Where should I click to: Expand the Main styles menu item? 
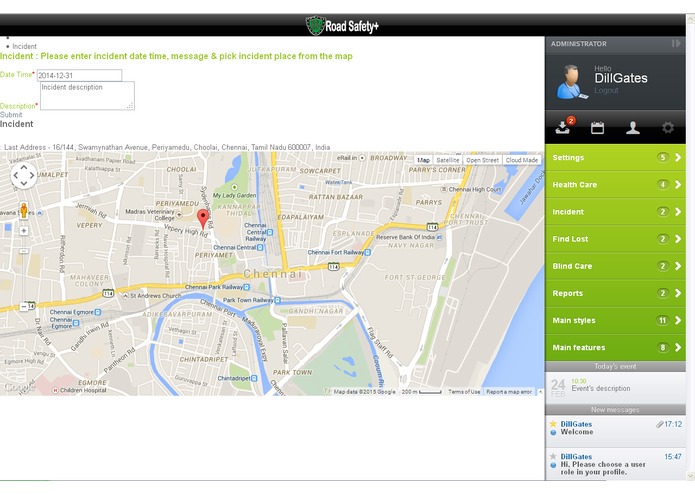pos(615,320)
